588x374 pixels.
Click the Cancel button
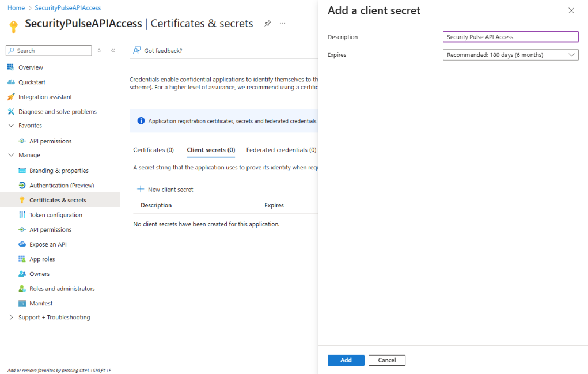(386, 360)
